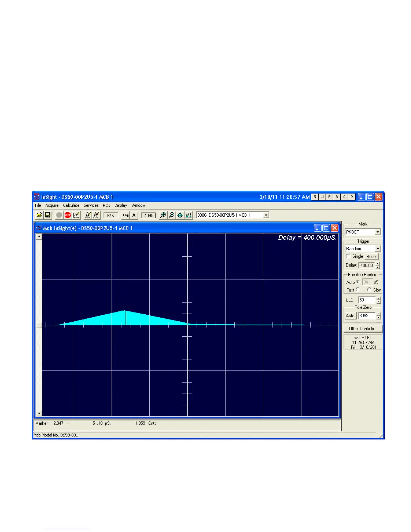Click the auto scale A icon
Viewport: 411px width, 532px height.
134,215
